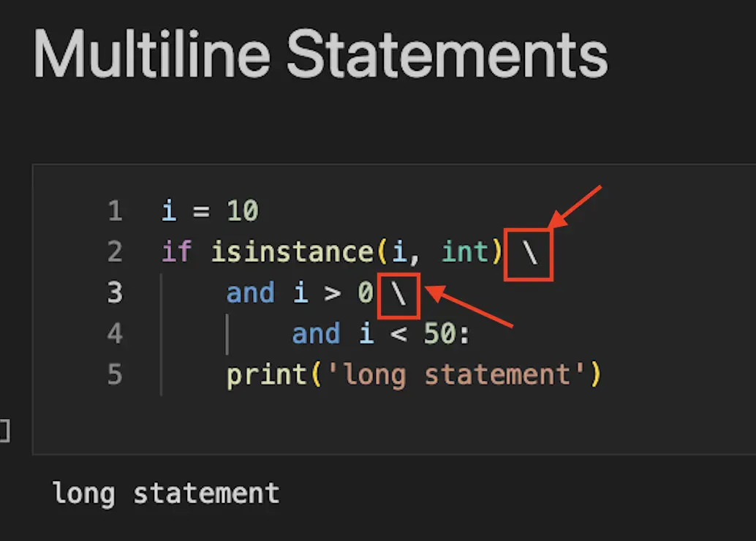The image size is (756, 541).
Task: Click the red arrow pointing at line 2
Action: (x=575, y=206)
